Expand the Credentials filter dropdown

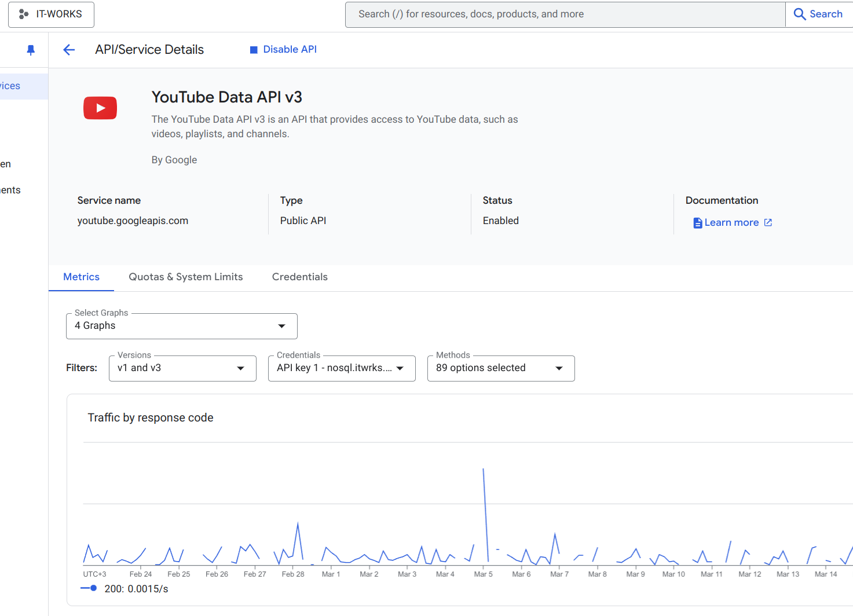pyautogui.click(x=342, y=368)
